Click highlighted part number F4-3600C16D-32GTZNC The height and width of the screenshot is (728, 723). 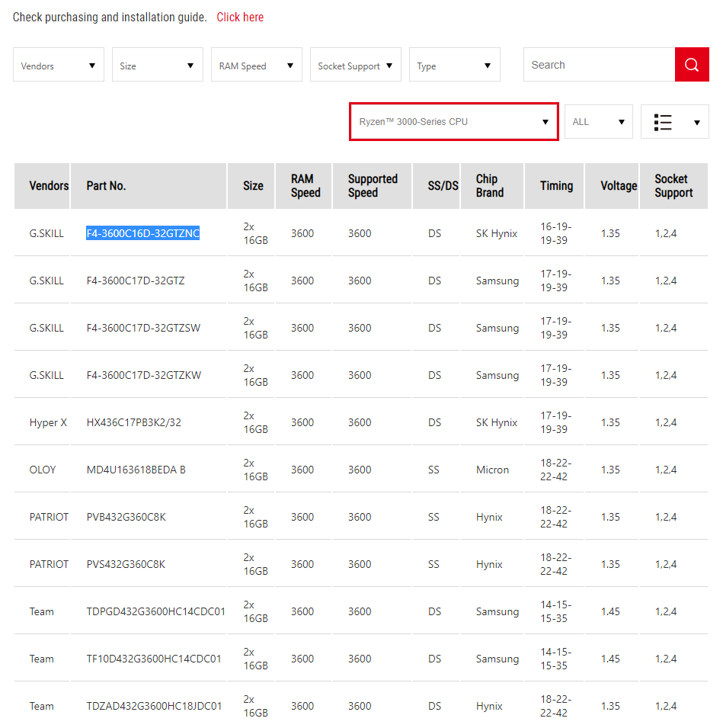point(143,233)
